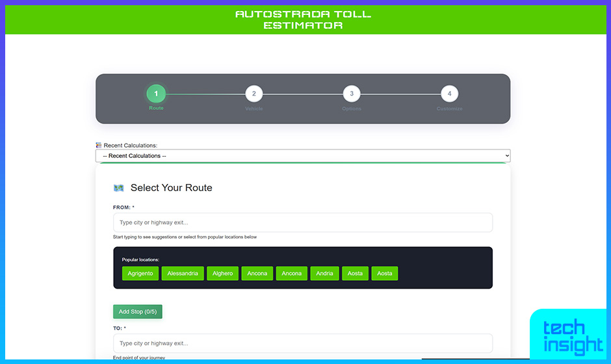Image resolution: width=611 pixels, height=364 pixels.
Task: Click the Vehicle step label text
Action: coord(254,109)
